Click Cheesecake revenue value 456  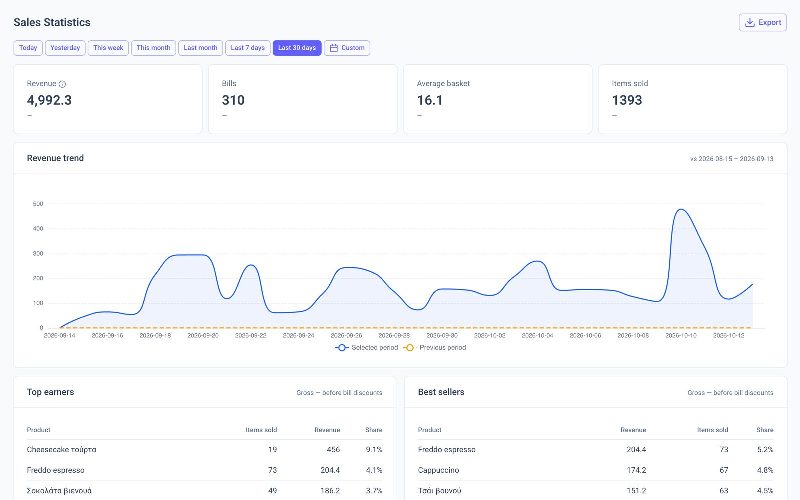click(333, 449)
